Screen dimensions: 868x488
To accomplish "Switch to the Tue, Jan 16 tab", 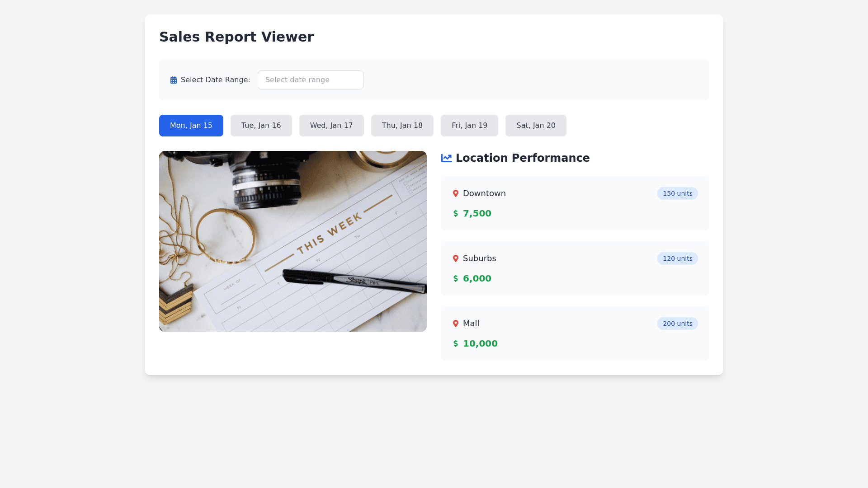I will tap(261, 126).
